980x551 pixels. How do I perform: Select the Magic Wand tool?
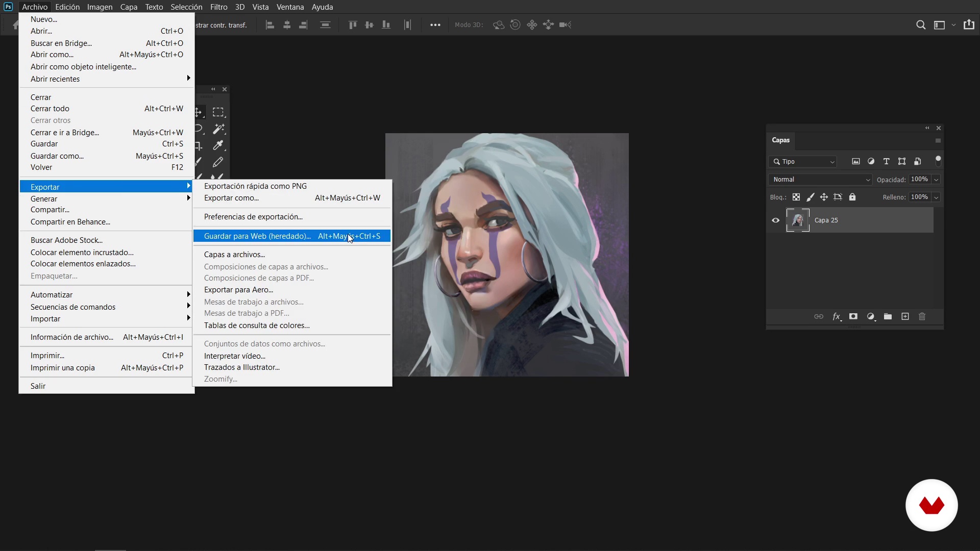pos(218,129)
